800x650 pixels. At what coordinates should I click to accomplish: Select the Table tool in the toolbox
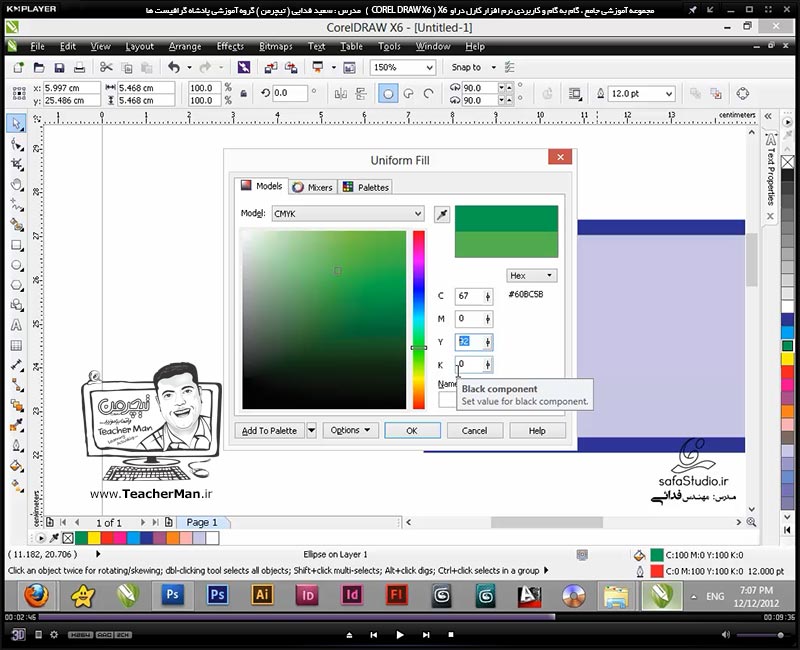coord(16,345)
